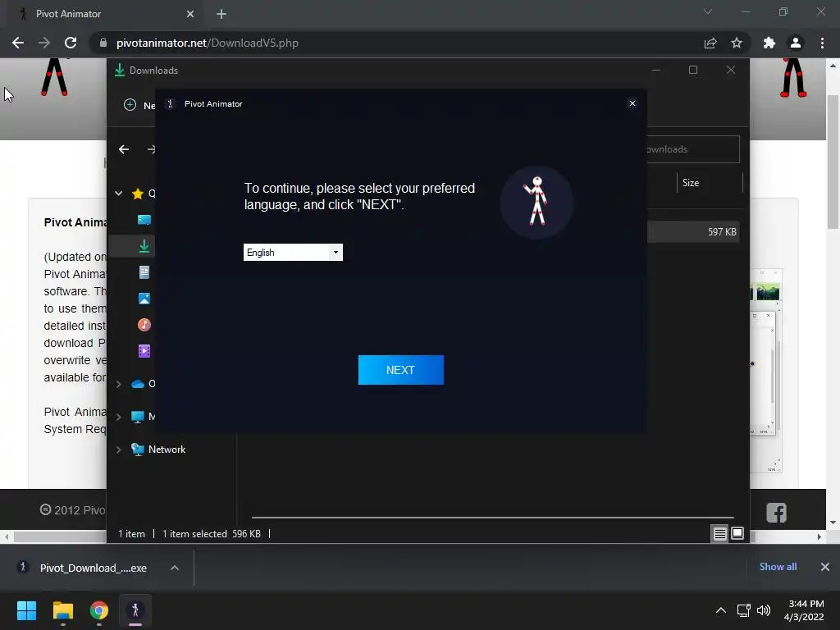Open the Windows Start menu

coord(26,610)
